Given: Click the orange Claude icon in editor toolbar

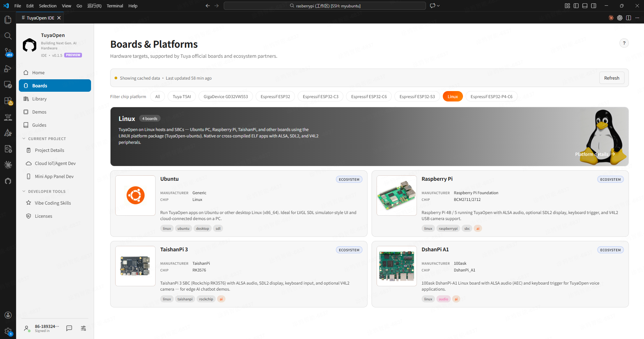Looking at the screenshot, I should (x=611, y=18).
